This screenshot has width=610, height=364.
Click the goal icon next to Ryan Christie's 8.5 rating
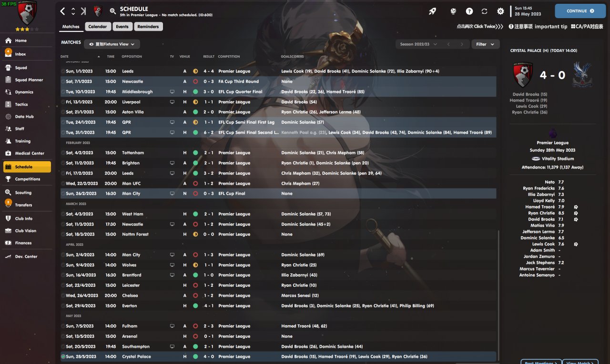click(576, 213)
